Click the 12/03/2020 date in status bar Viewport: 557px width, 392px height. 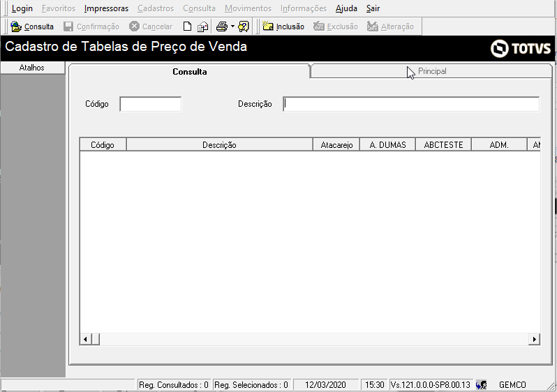(325, 385)
